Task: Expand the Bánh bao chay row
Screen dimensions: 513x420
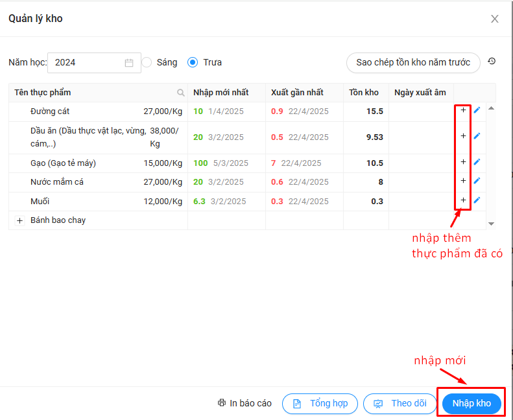Action: 19,220
